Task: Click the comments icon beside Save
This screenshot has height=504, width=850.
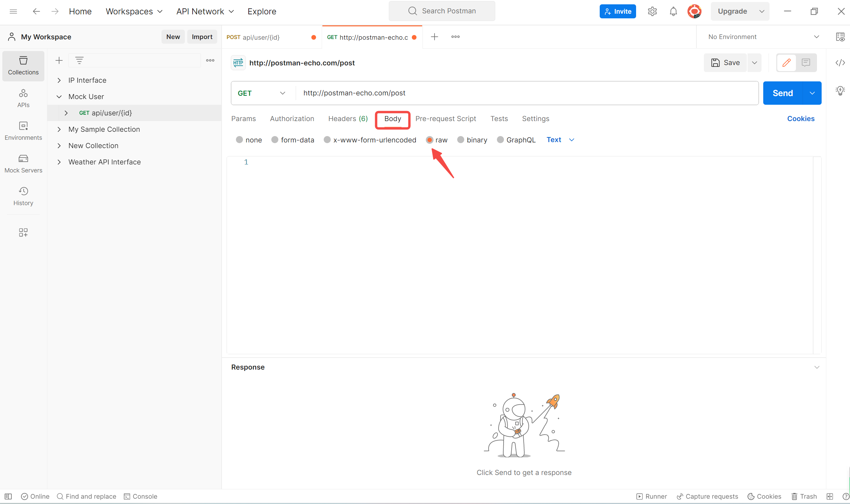Action: pos(806,62)
